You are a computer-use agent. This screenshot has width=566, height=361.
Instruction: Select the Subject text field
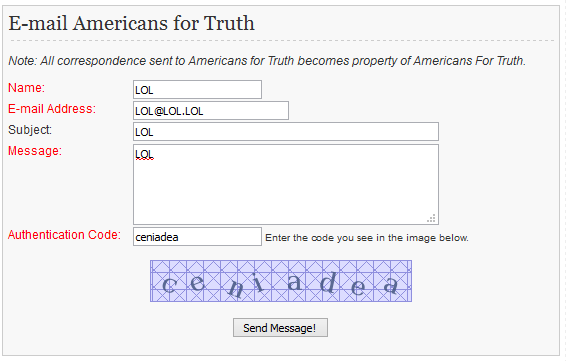click(286, 131)
